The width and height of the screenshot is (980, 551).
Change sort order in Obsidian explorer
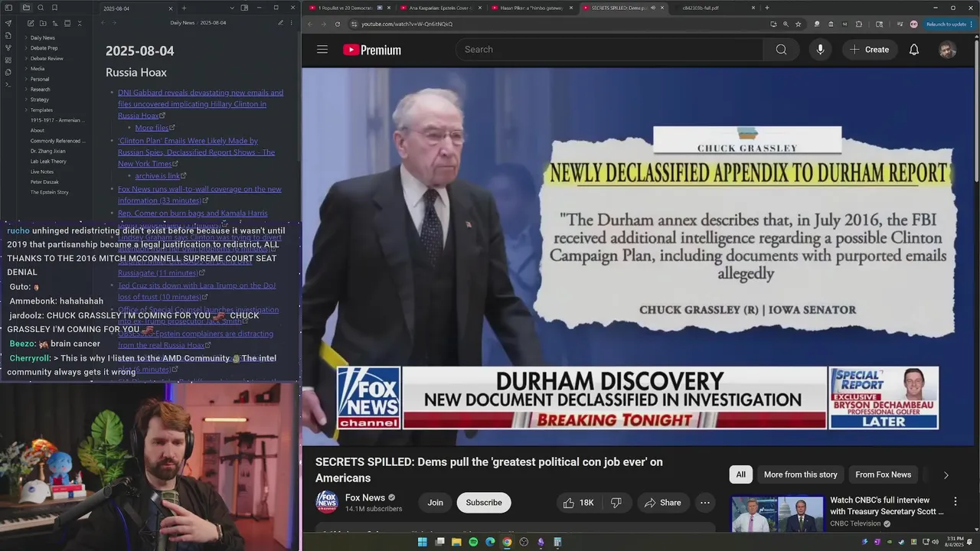pos(55,24)
